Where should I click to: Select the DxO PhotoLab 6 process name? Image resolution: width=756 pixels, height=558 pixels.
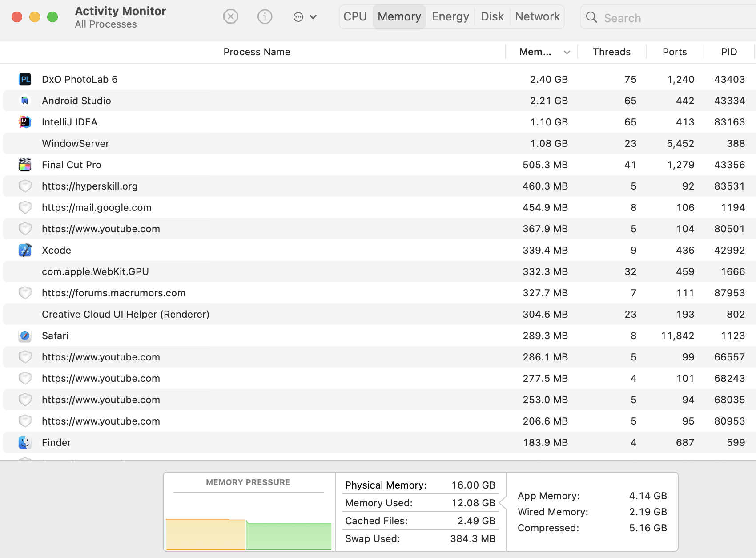(80, 79)
